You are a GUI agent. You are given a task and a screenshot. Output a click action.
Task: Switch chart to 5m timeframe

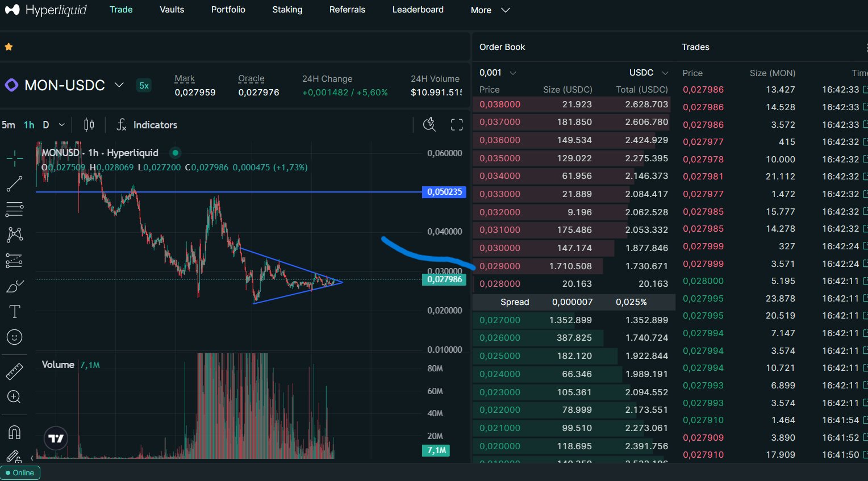tap(9, 125)
